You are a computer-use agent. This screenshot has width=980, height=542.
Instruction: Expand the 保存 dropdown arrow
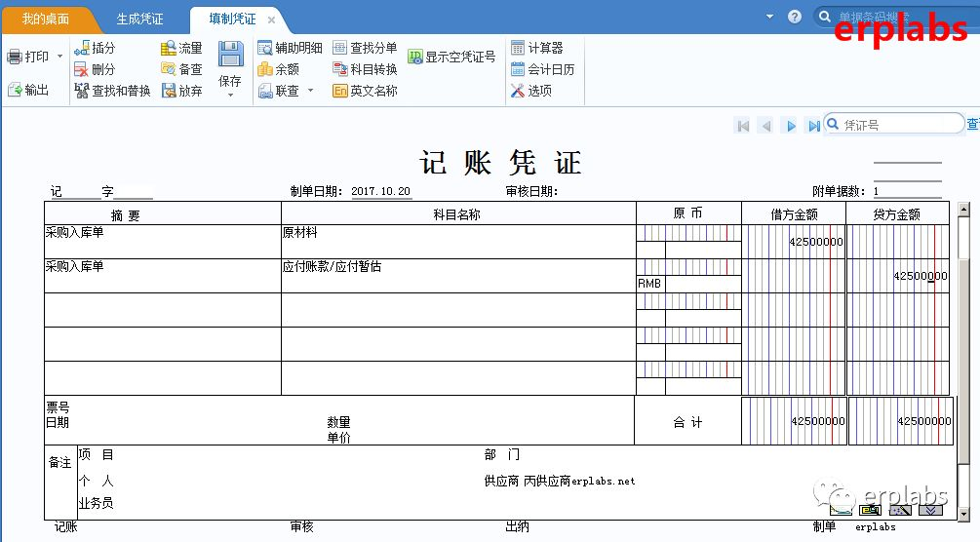click(231, 95)
